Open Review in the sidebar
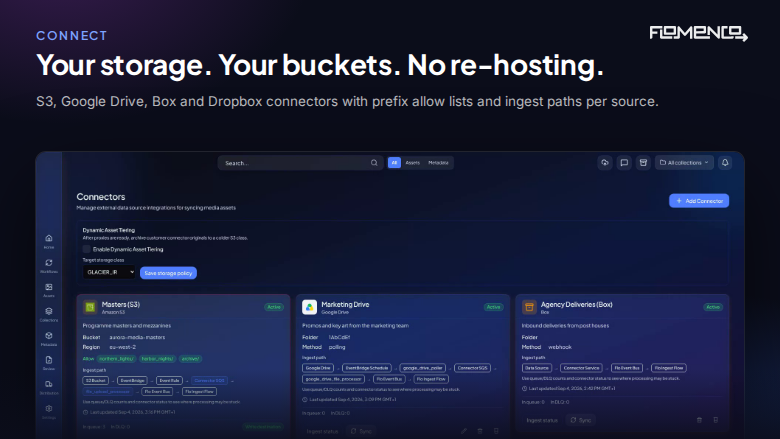 click(49, 363)
